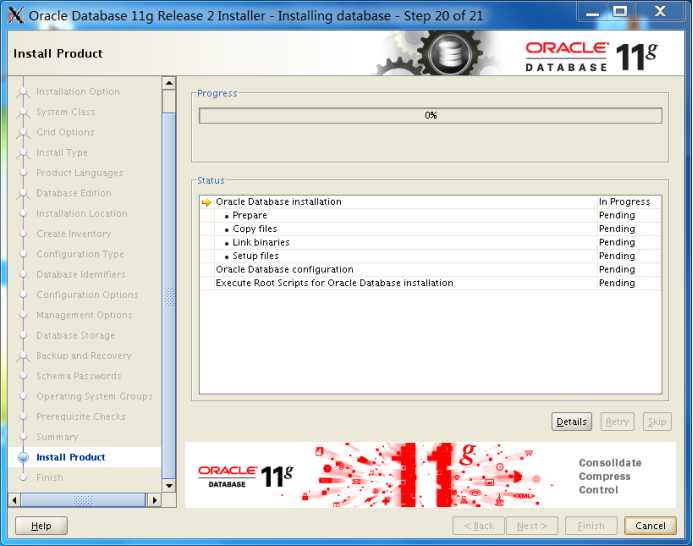Click the Retry button

pos(617,421)
